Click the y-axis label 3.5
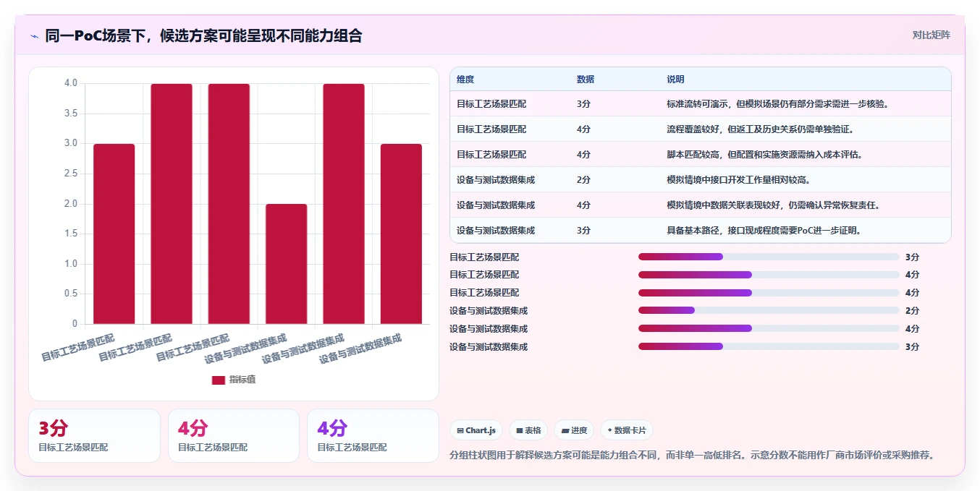Screen dimensions: 980x491 click(70, 114)
